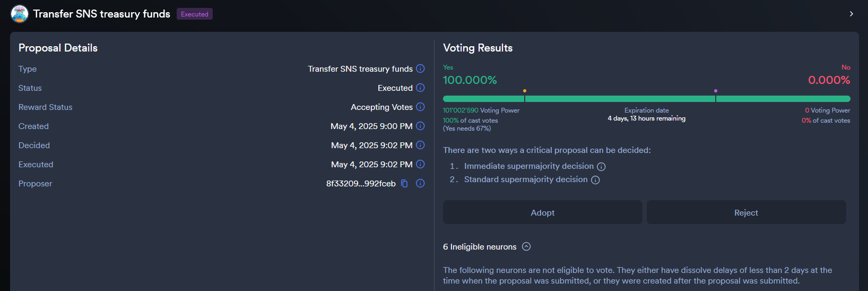
Task: Collapse the 6 Ineligible neurons section
Action: point(526,246)
